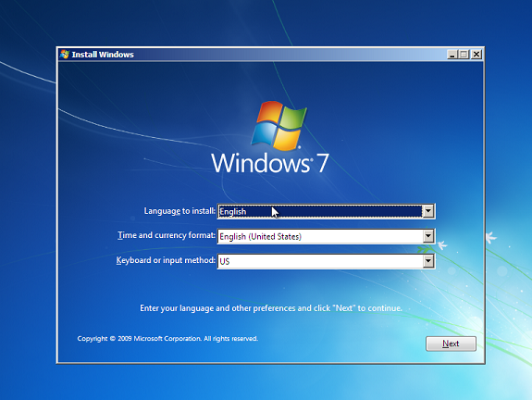Click the disabled maximize button
Screen dimensions: 532x400
[x=464, y=55]
